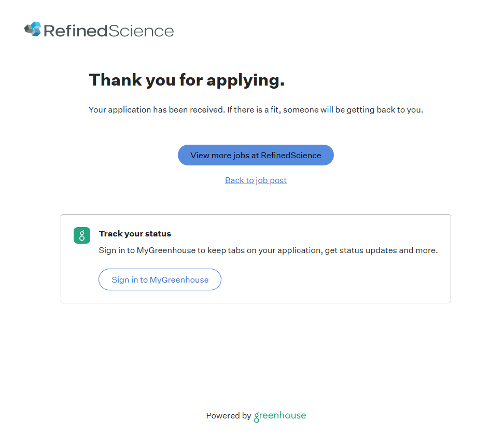This screenshot has width=504, height=434.
Task: Click the word 'Science' in the header logo
Action: click(141, 31)
